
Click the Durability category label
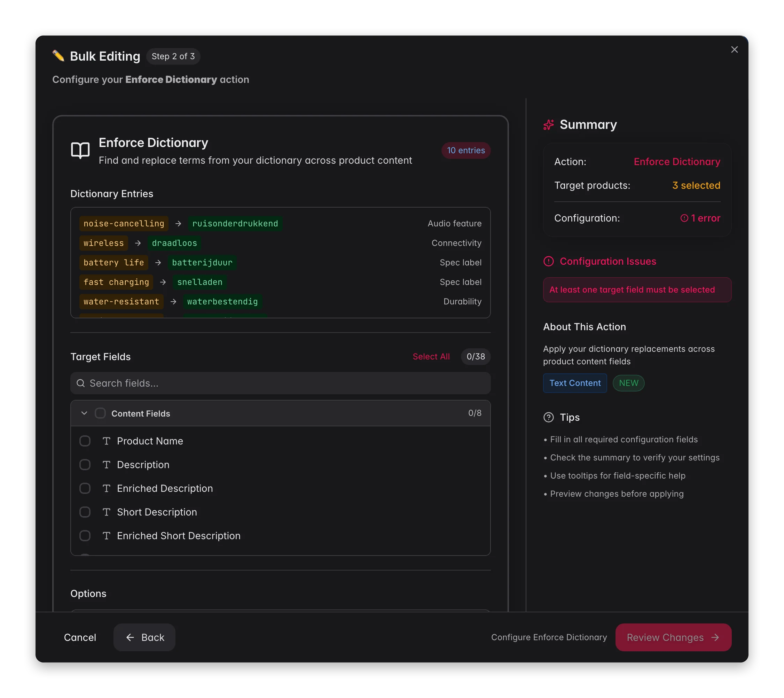click(462, 302)
